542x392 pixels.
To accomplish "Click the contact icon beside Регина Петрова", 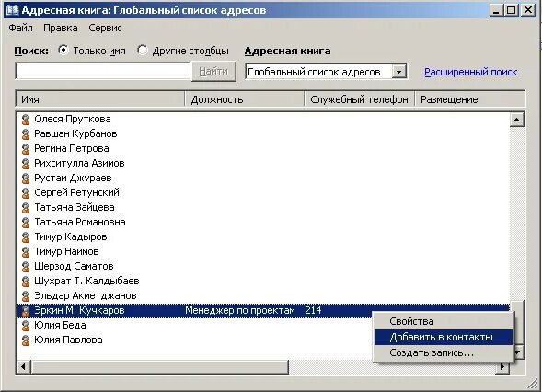I will (25, 149).
